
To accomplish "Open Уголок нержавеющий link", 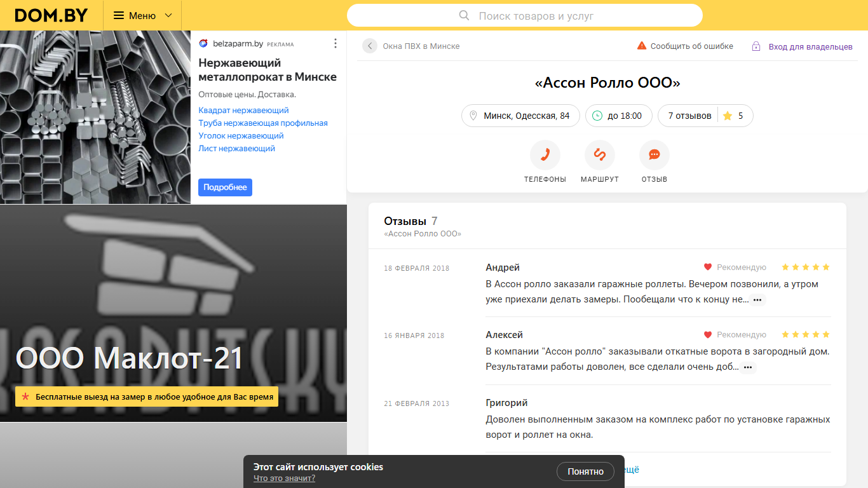I will pyautogui.click(x=241, y=136).
